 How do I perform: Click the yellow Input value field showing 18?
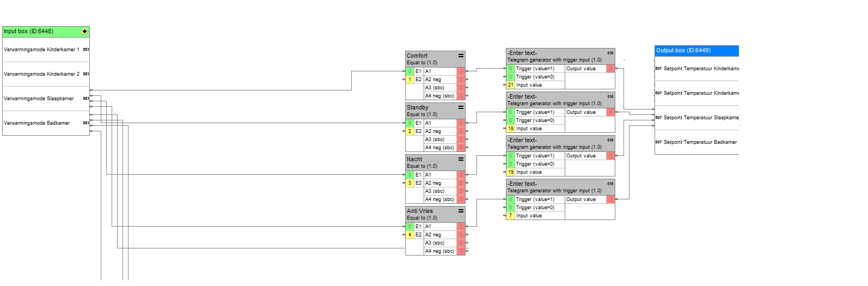coord(510,129)
